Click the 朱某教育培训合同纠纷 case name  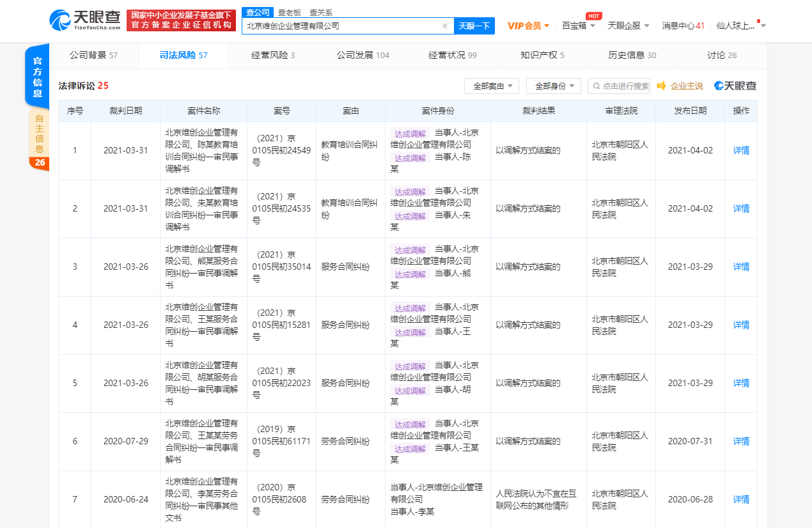(202, 208)
